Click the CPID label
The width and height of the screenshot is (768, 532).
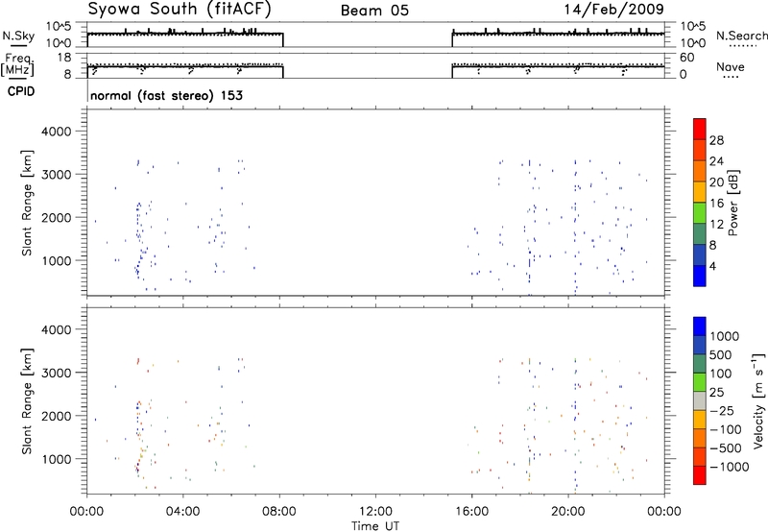pyautogui.click(x=21, y=91)
